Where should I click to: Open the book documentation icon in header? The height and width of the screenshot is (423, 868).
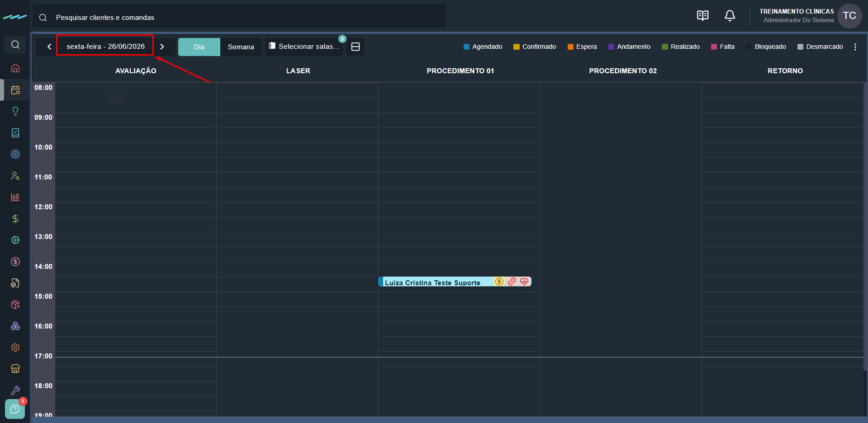(x=702, y=16)
